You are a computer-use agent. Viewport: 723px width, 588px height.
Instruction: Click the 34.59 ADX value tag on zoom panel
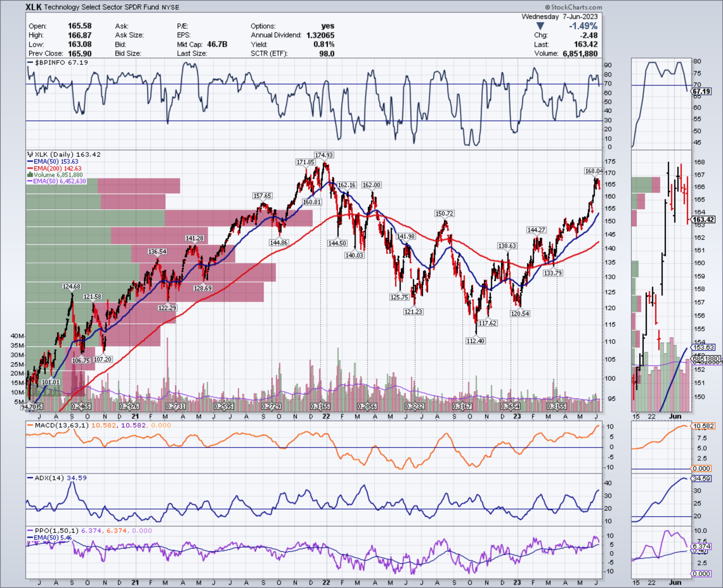[x=701, y=479]
